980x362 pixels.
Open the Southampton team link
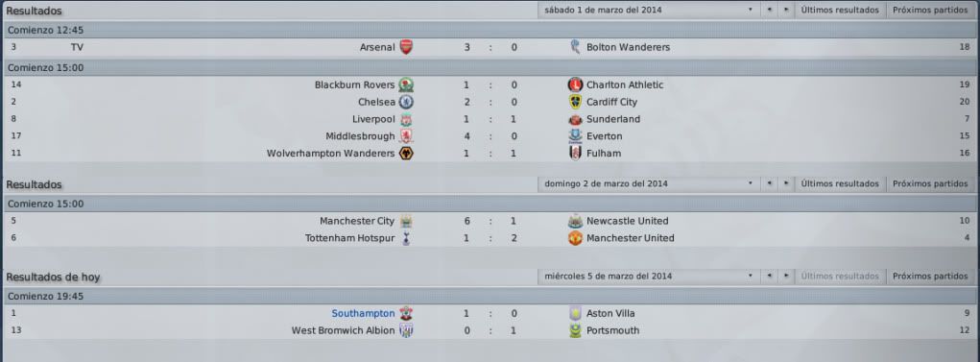click(363, 313)
